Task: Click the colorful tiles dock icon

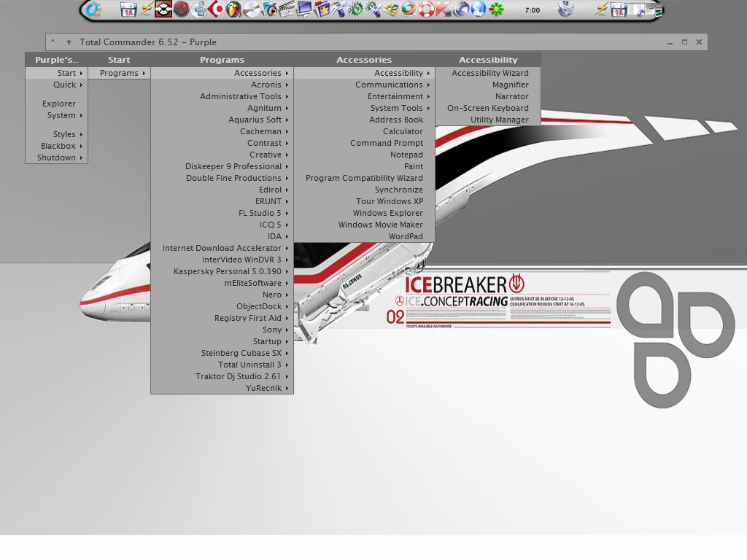Action: (x=391, y=9)
